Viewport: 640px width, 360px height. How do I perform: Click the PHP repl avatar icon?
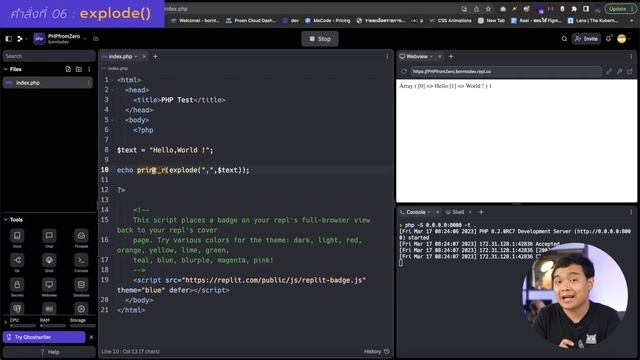pyautogui.click(x=39, y=39)
